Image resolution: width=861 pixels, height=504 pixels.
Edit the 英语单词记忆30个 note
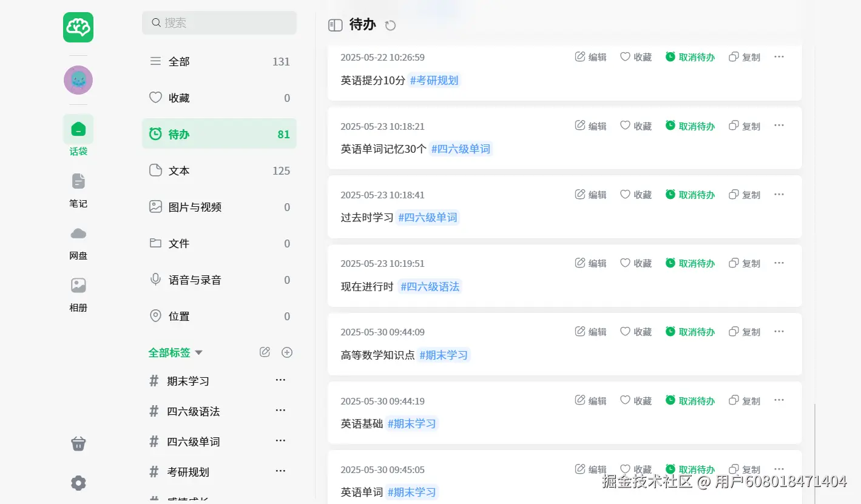click(590, 126)
